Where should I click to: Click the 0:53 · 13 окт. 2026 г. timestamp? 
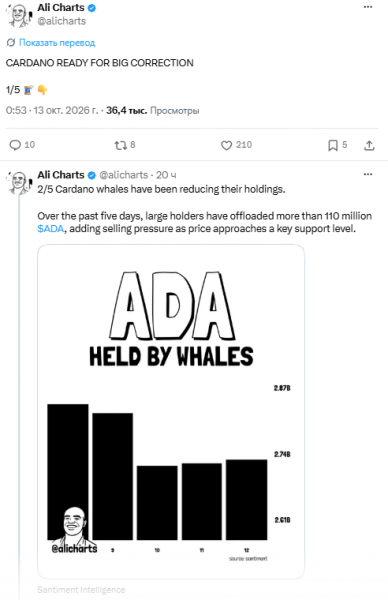click(x=52, y=111)
